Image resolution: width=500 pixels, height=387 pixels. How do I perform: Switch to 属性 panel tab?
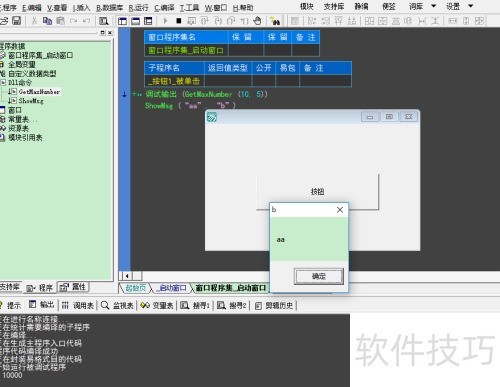73,287
